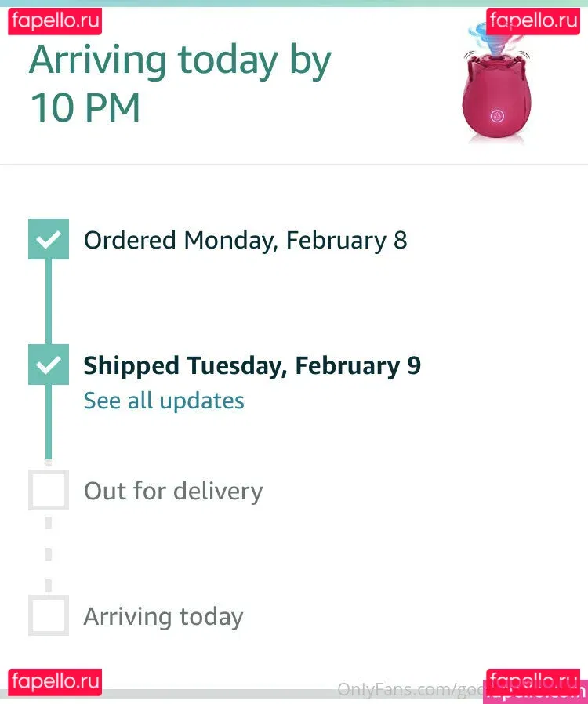Click the empty Out for delivery box
Image resolution: width=588 pixels, height=704 pixels.
pyautogui.click(x=49, y=490)
